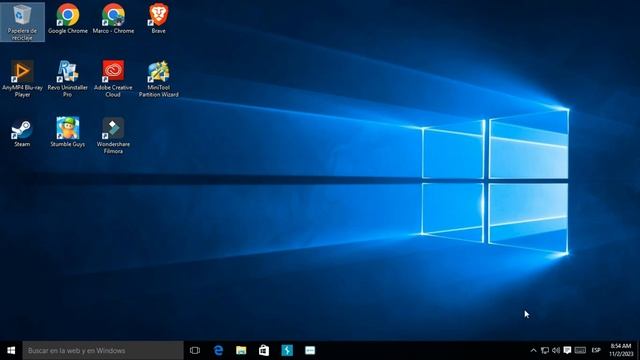Open the teal app pinned next to Store
This screenshot has width=640, height=360.
tap(287, 350)
